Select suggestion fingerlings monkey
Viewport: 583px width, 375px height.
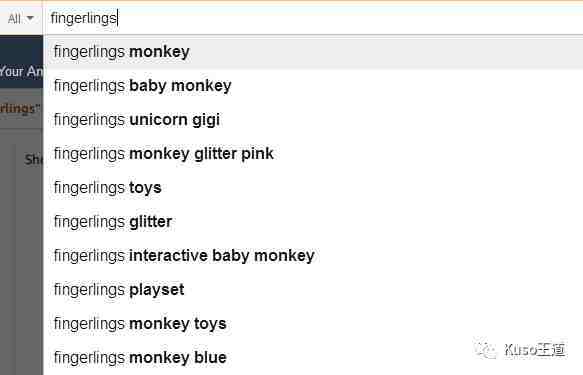coord(313,52)
